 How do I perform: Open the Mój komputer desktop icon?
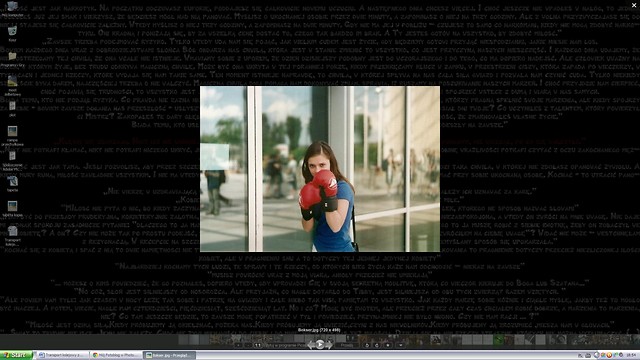[x=12, y=9]
